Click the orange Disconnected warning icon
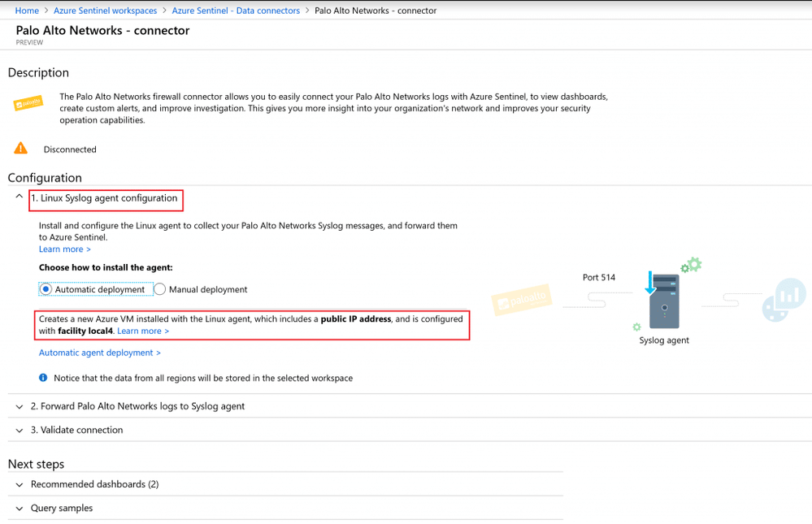The height and width of the screenshot is (524, 812). (x=20, y=149)
